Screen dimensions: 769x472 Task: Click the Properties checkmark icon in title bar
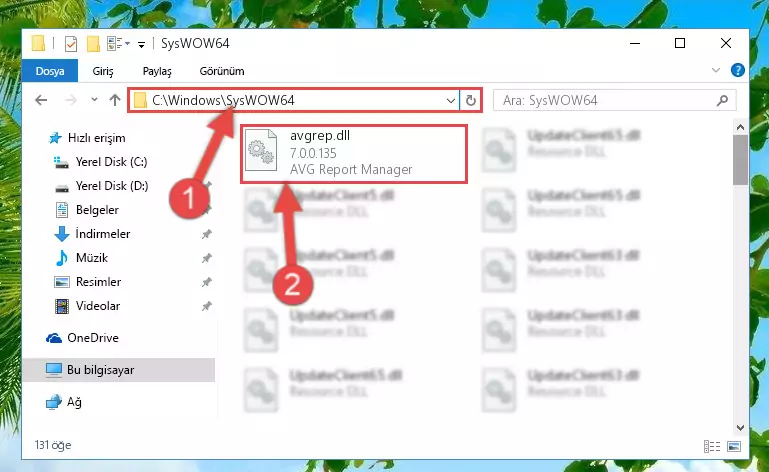click(x=71, y=44)
